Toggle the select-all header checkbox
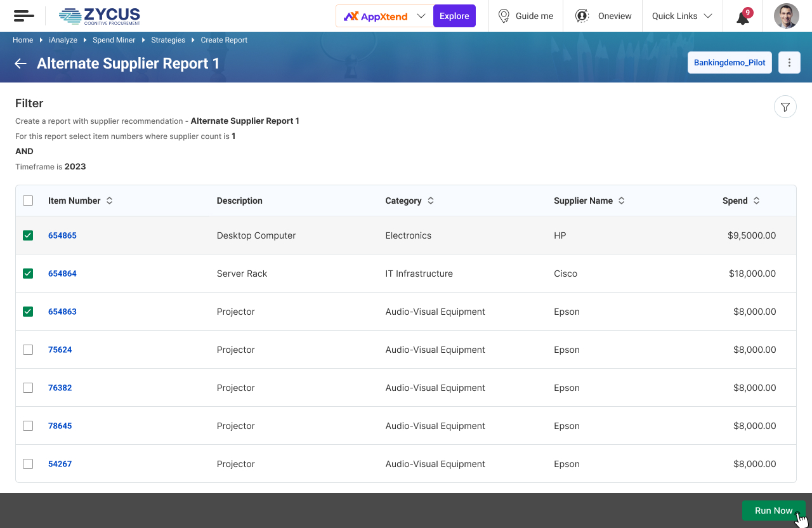 [x=28, y=201]
